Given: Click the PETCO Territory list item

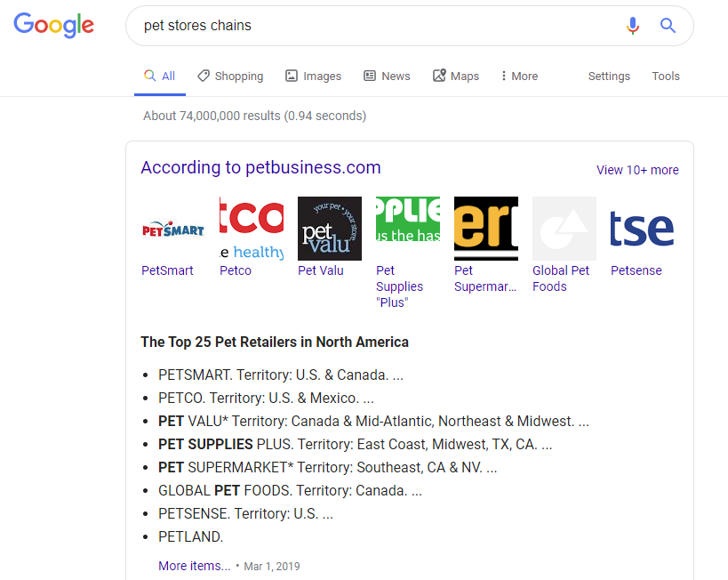Looking at the screenshot, I should [x=266, y=398].
